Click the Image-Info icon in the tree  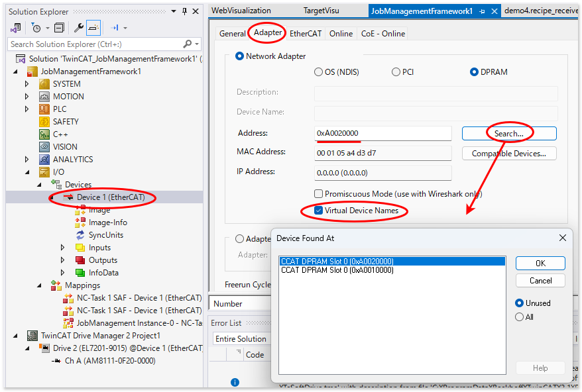click(80, 222)
